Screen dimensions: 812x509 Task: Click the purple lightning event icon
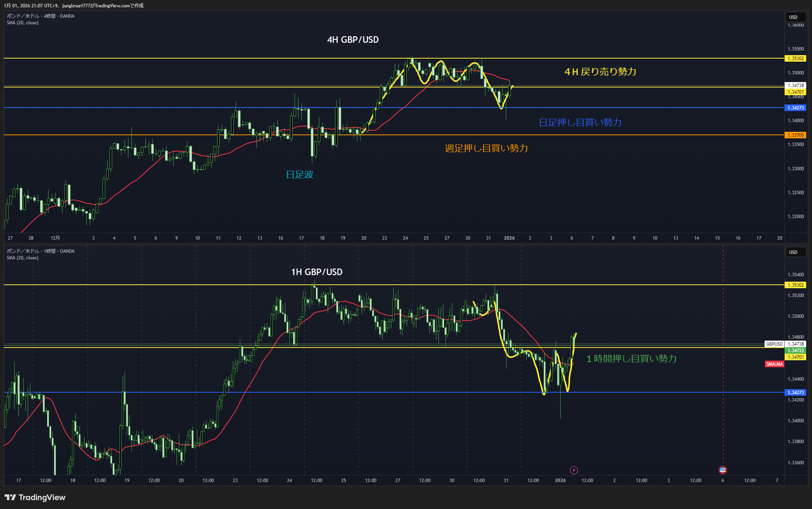[574, 470]
